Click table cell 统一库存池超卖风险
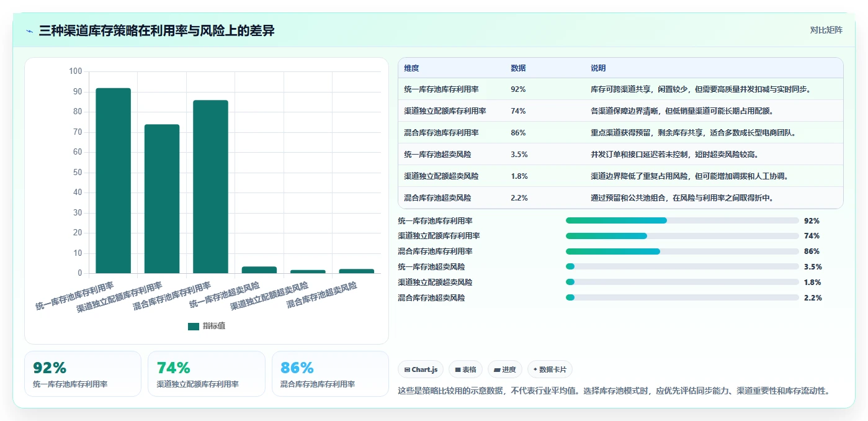 coord(437,155)
